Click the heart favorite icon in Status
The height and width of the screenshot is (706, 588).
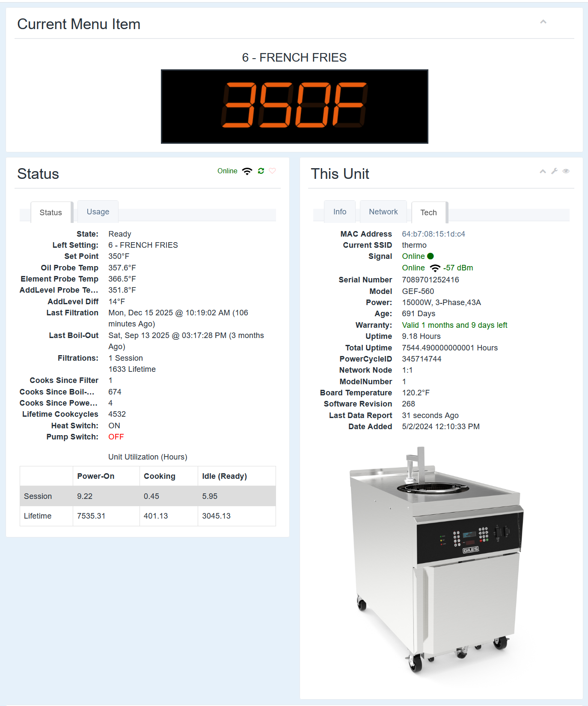point(272,171)
